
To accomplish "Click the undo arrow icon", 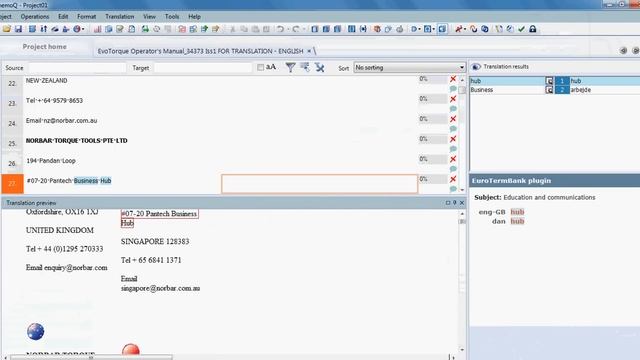I will tap(280, 29).
